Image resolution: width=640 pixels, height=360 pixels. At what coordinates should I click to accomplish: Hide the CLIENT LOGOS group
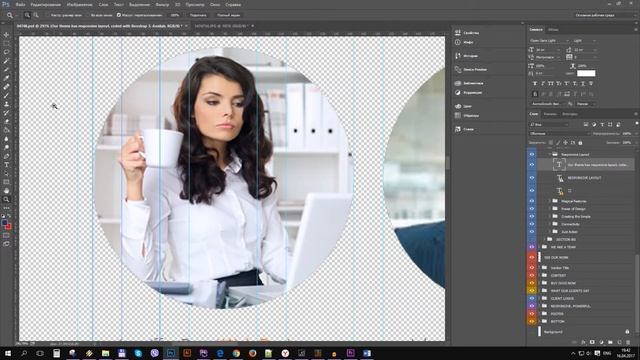click(531, 298)
